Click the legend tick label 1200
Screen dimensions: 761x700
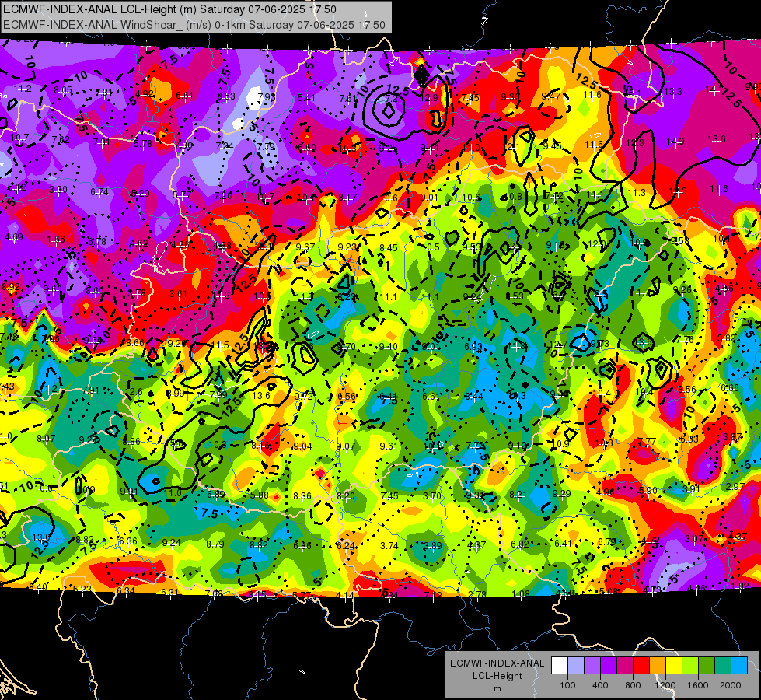(x=665, y=685)
